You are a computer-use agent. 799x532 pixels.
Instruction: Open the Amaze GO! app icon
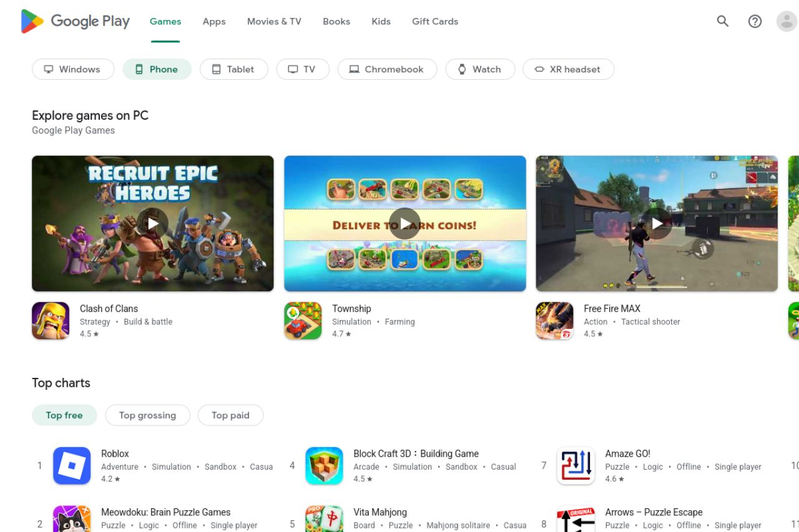[x=576, y=466]
